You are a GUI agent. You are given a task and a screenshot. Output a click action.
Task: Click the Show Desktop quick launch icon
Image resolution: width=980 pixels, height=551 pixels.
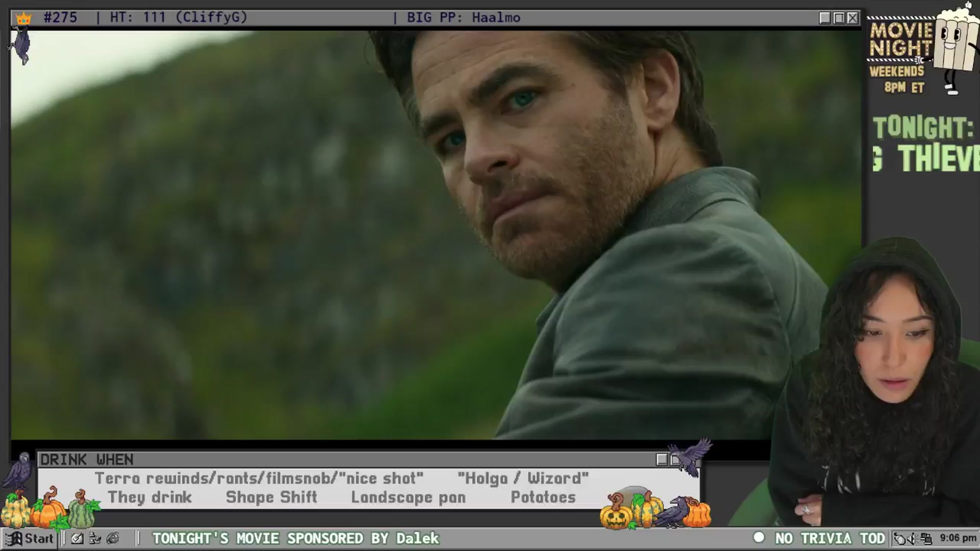tap(78, 538)
